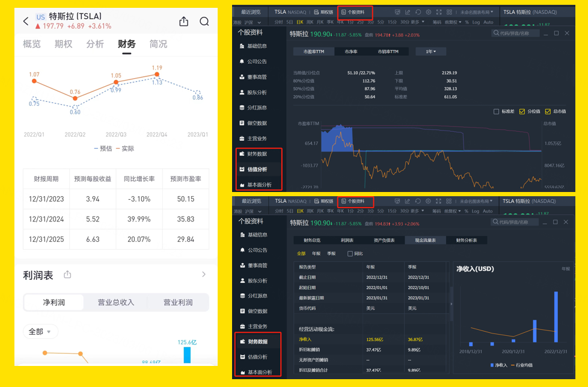This screenshot has height=387, width=588.
Task: Uncheck the 总市值 checkbox
Action: [548, 111]
